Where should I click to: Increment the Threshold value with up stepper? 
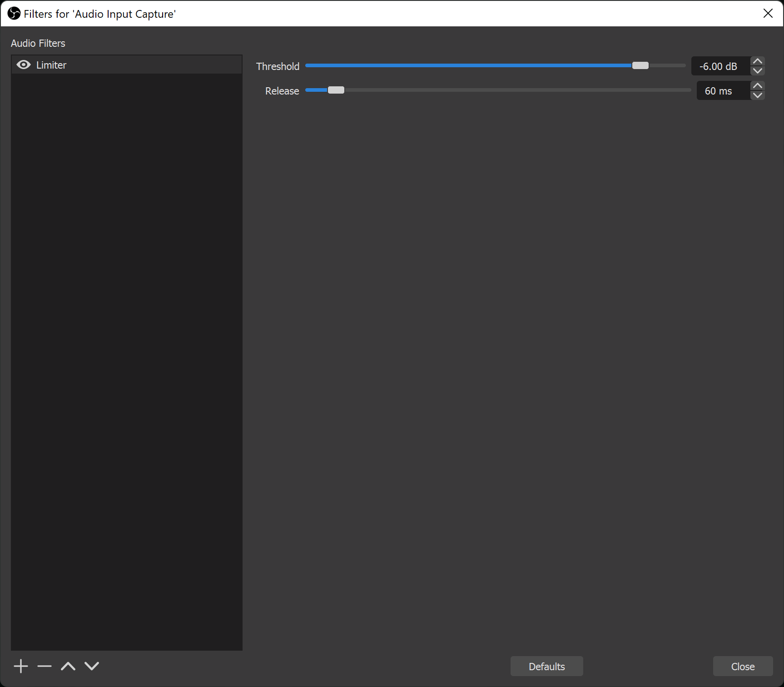(757, 60)
